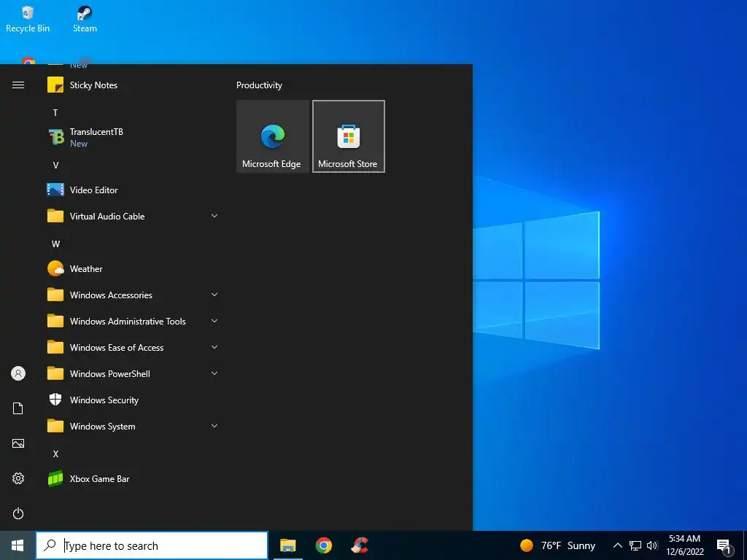The image size is (747, 560).
Task: Open Recycle Bin on desktop
Action: (28, 20)
